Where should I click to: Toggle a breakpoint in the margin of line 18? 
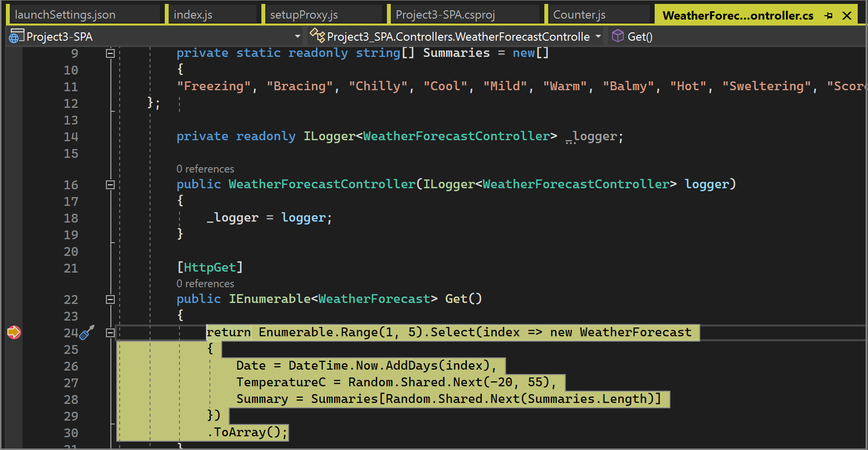point(14,218)
